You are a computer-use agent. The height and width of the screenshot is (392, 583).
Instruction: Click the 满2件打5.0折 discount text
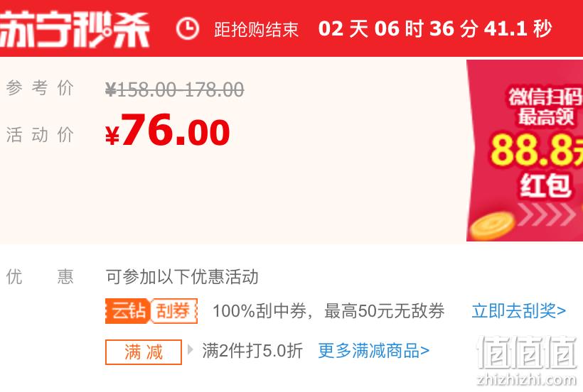[x=252, y=350]
